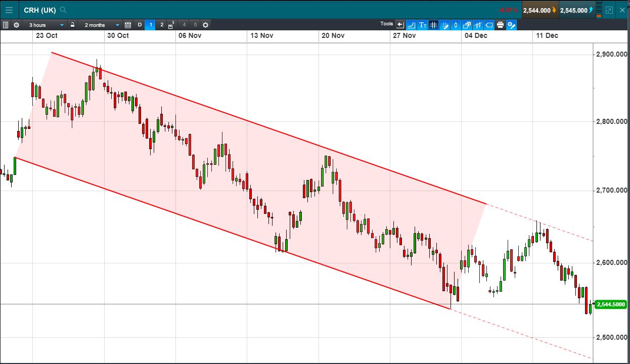This screenshot has width=630, height=364.
Task: Open the market depth ladder icon
Action: [599, 10]
